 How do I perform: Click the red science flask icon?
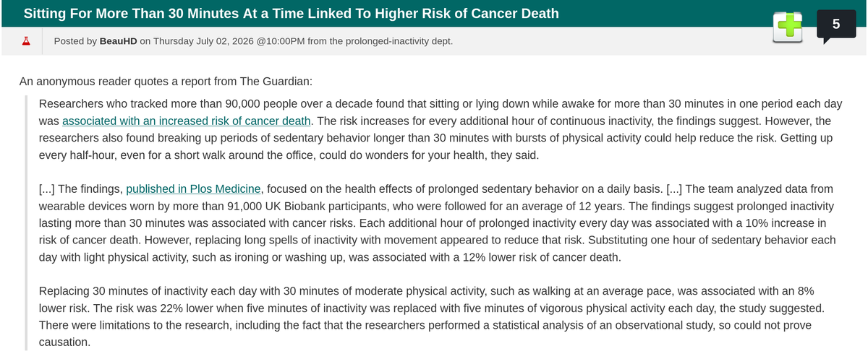[27, 41]
